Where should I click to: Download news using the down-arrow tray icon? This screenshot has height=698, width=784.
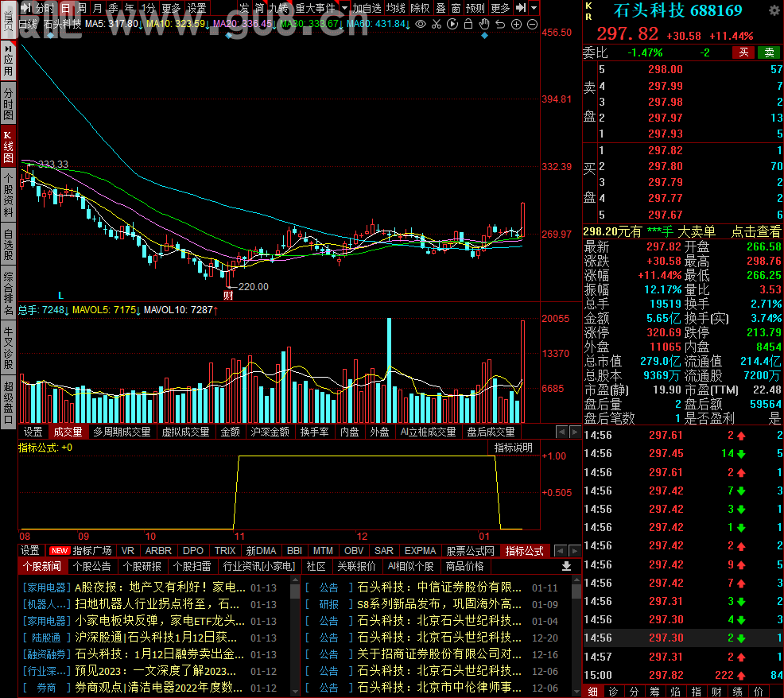(566, 566)
